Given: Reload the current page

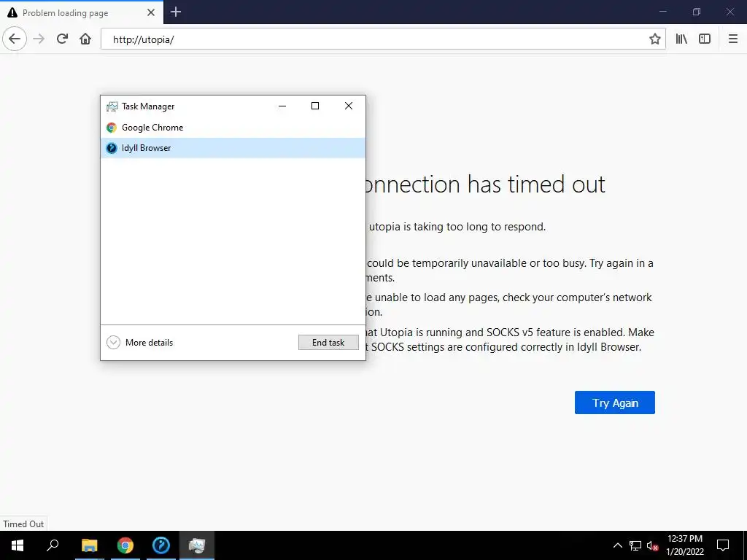Looking at the screenshot, I should coord(63,39).
